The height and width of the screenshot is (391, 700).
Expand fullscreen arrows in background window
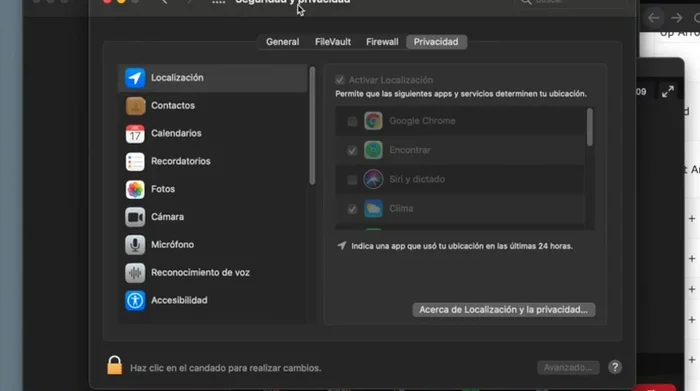coord(668,92)
